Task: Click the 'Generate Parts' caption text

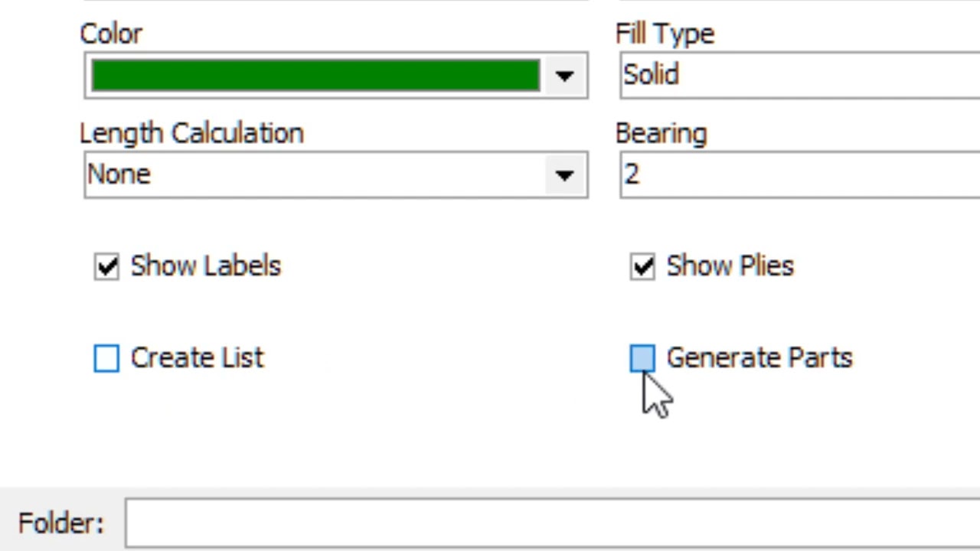Action: pos(759,358)
